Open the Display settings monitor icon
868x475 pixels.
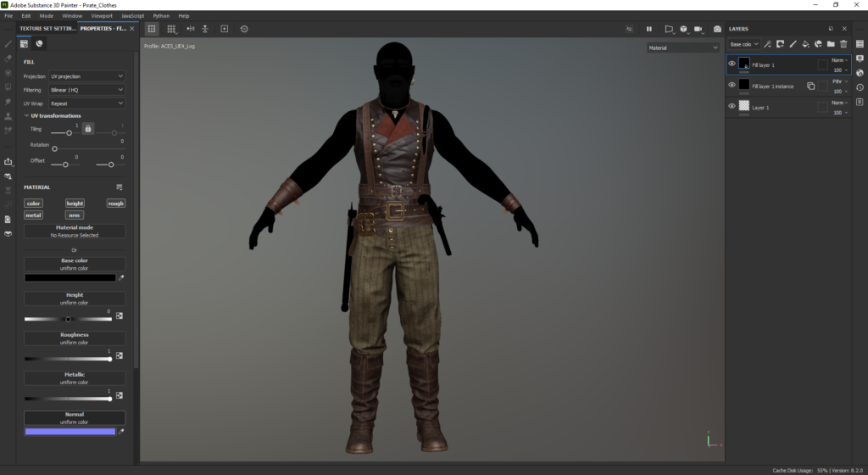pos(860,59)
